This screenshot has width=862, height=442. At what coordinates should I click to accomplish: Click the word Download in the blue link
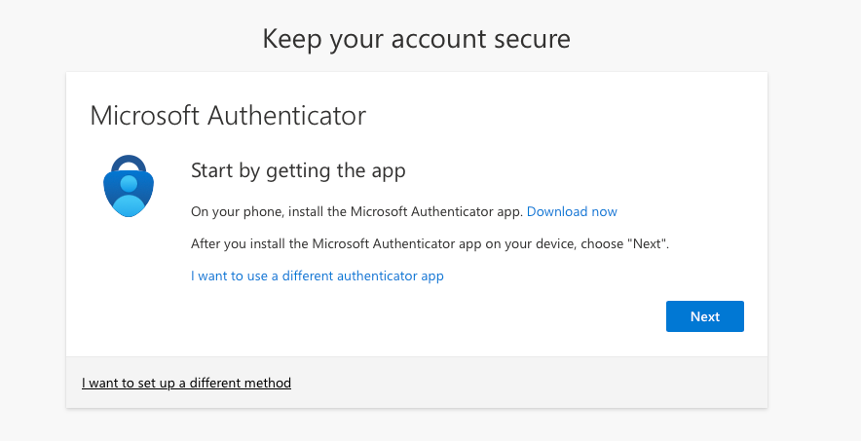point(549,212)
